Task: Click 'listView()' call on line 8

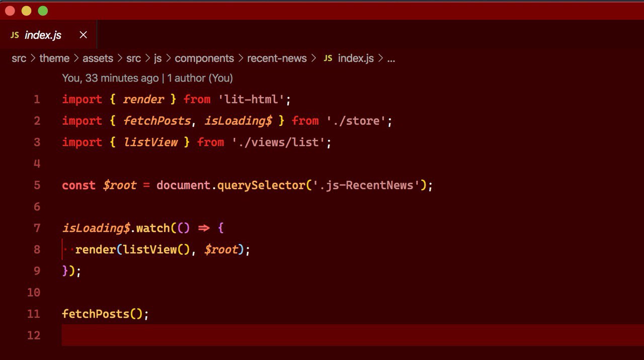Action: [157, 250]
